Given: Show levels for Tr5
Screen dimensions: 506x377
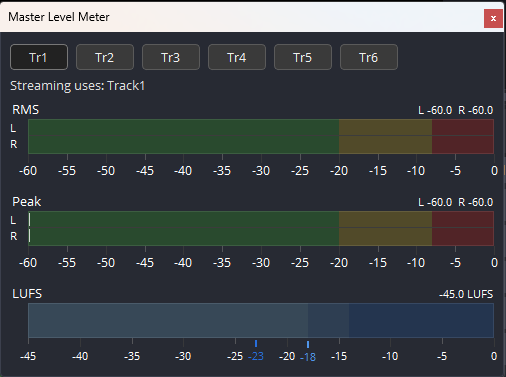Looking at the screenshot, I should coord(303,57).
